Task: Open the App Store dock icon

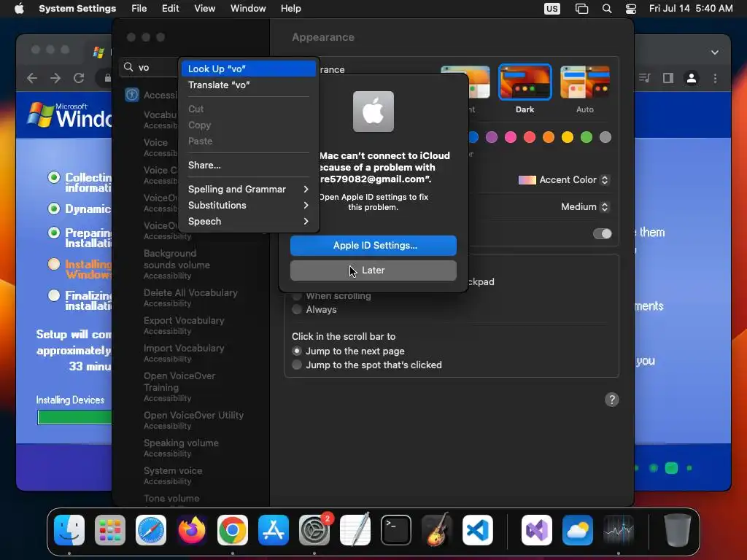Action: pos(274,530)
